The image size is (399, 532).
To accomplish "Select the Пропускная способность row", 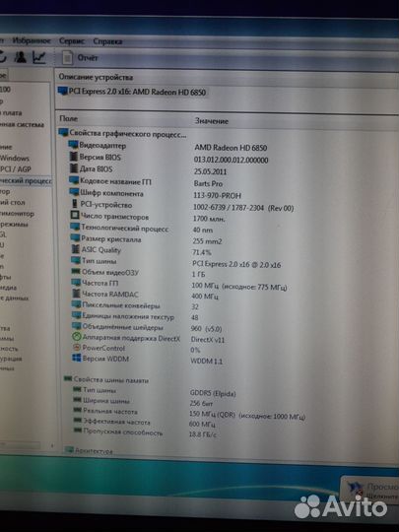I will point(145,433).
